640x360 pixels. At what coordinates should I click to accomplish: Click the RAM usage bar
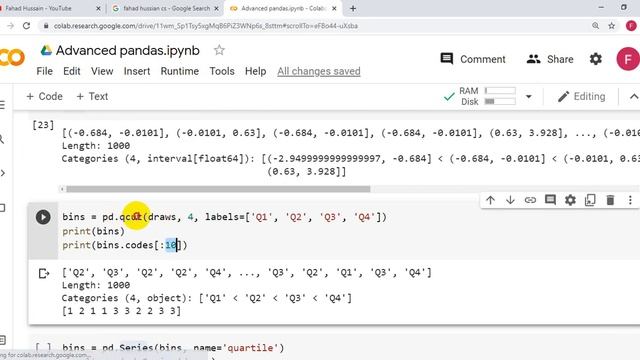(x=500, y=91)
